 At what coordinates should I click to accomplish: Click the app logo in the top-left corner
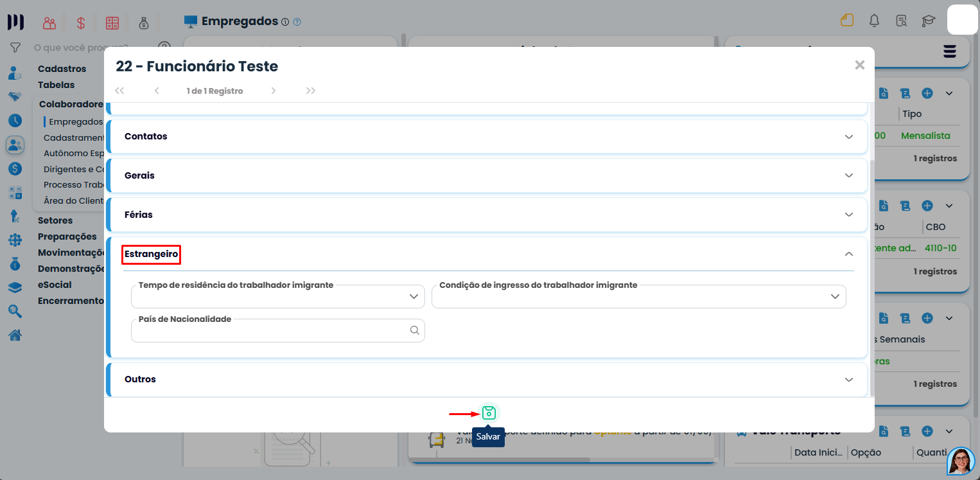point(15,22)
